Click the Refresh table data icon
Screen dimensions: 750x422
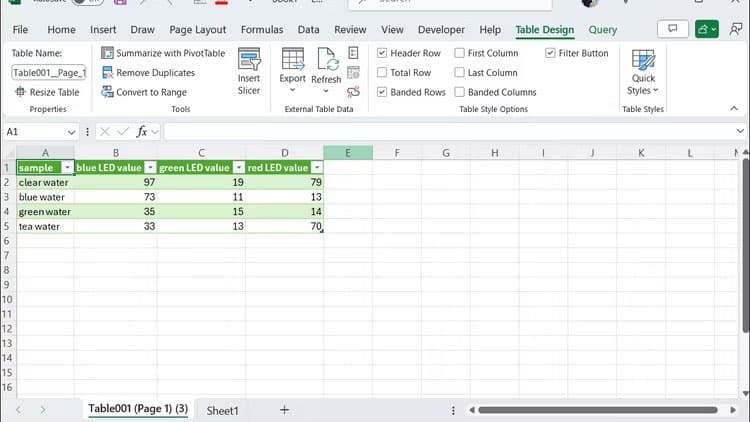pos(326,60)
